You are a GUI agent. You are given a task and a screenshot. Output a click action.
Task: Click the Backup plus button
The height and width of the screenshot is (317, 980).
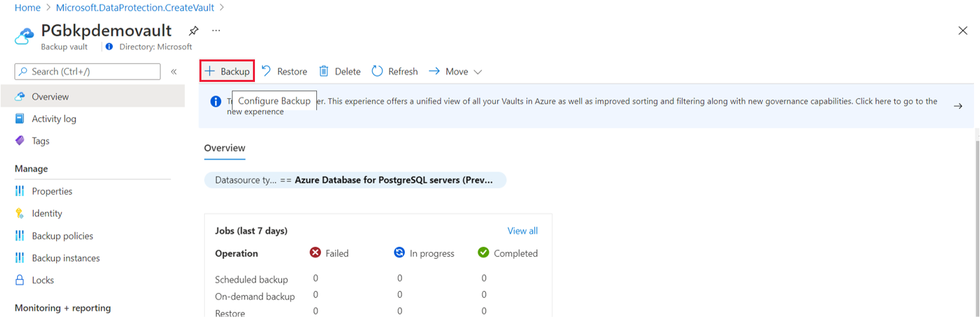click(x=227, y=71)
